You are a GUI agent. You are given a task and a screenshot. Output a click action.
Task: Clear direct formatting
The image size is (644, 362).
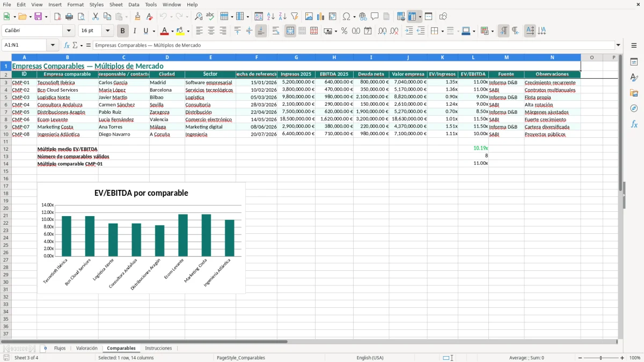(149, 17)
